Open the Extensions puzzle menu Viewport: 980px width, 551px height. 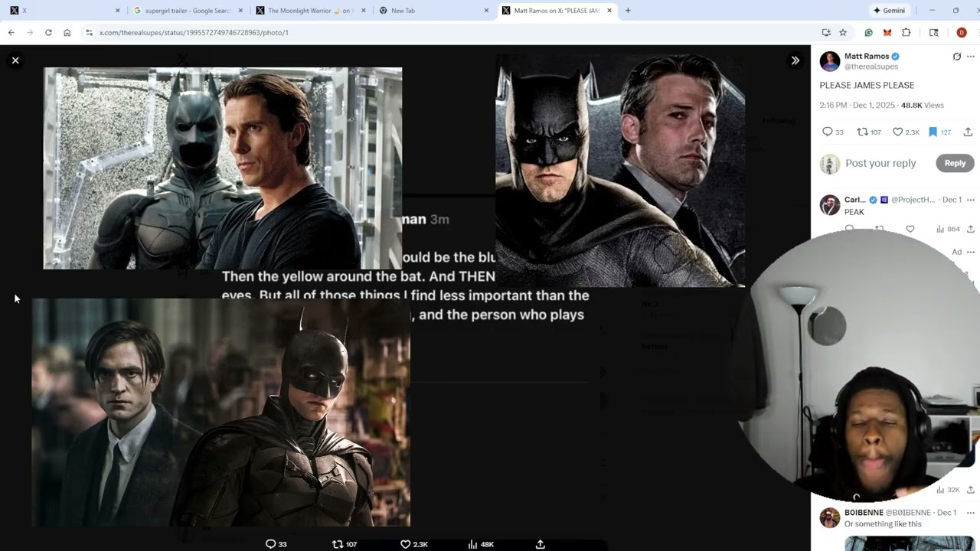tap(906, 33)
